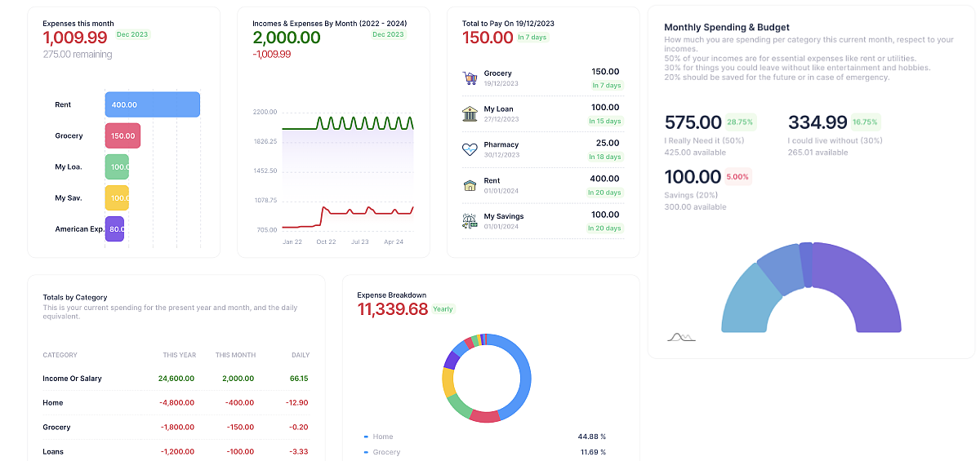Image resolution: width=980 pixels, height=461 pixels.
Task: Click the 24,600.00 yearly income value
Action: pos(176,379)
